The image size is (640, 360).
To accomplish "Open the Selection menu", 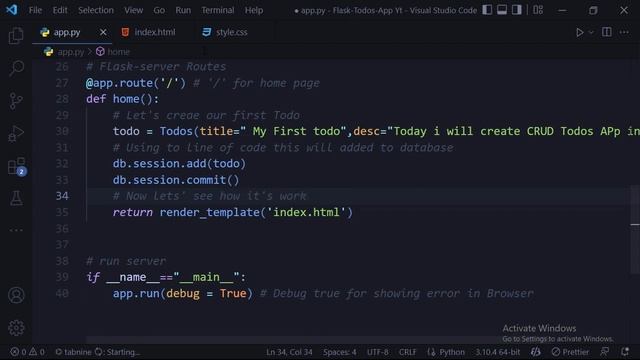I will [x=96, y=10].
